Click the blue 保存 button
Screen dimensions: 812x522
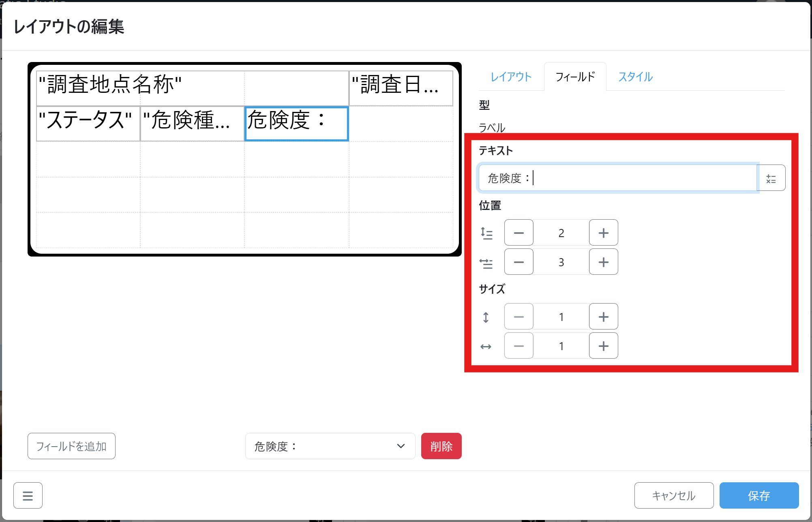pos(758,495)
